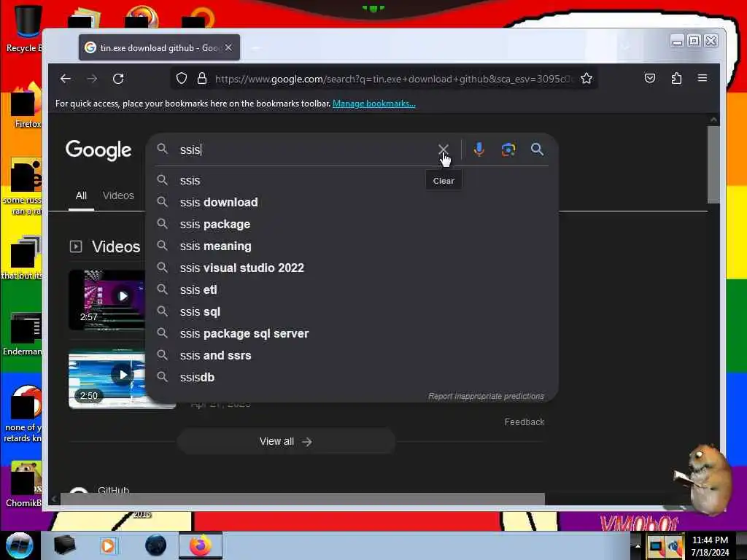Search by image with the Lens icon

[x=508, y=149]
